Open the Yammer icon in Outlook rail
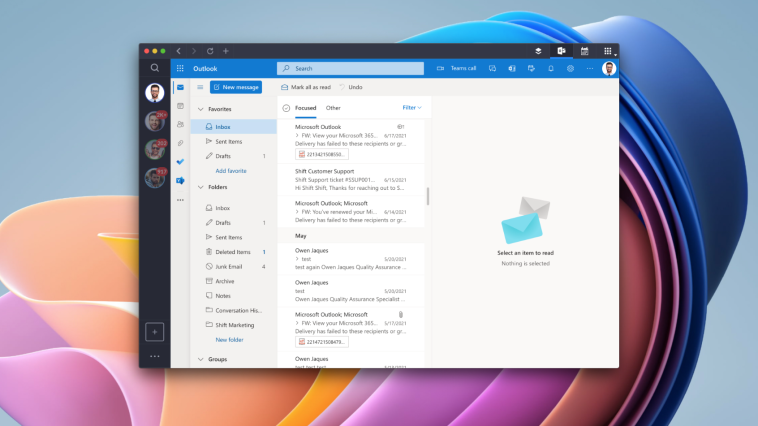The height and width of the screenshot is (426, 758). [180, 180]
